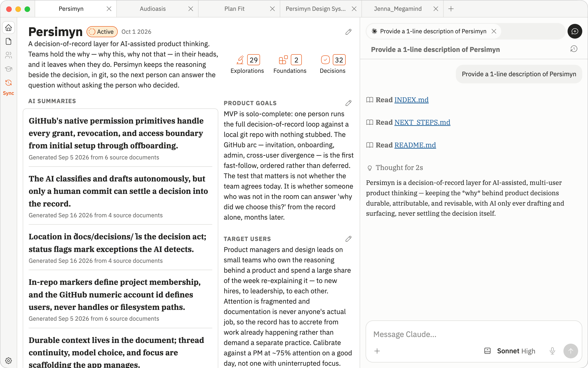Screen dimensions: 588x368
Task: Add a new tab with plus icon
Action: point(451,9)
